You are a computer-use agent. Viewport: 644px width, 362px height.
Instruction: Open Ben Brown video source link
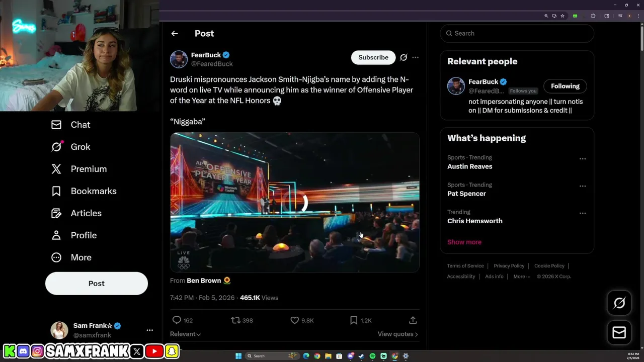click(x=204, y=281)
